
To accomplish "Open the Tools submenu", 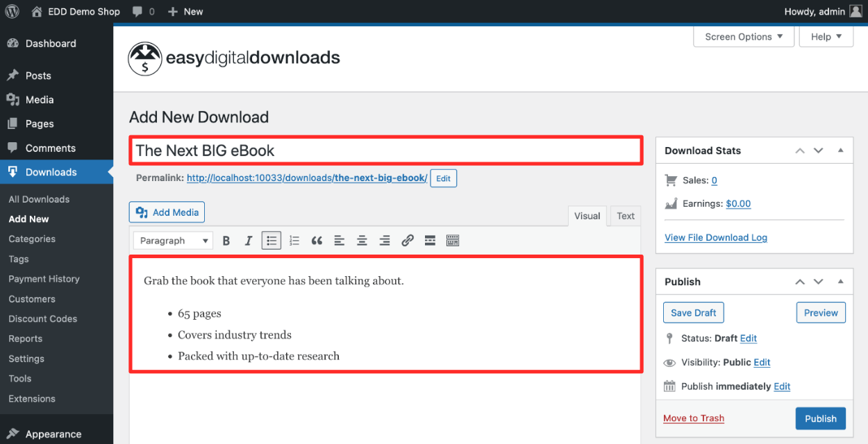I will point(19,379).
